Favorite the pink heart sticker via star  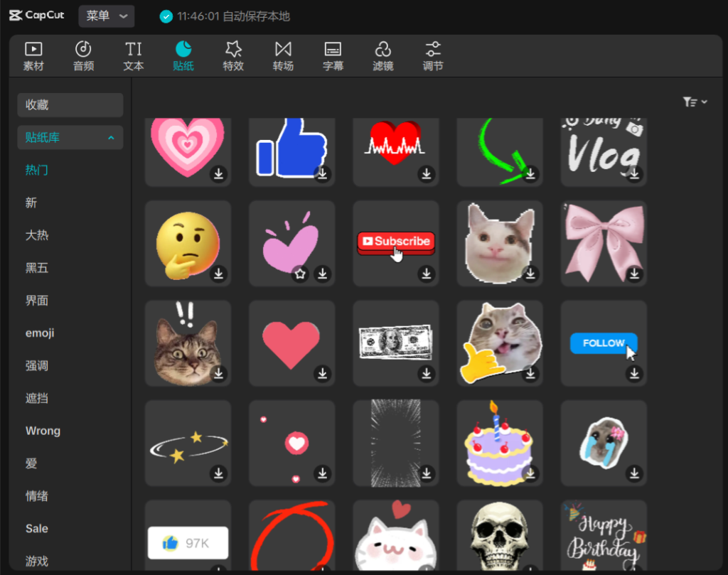[301, 274]
